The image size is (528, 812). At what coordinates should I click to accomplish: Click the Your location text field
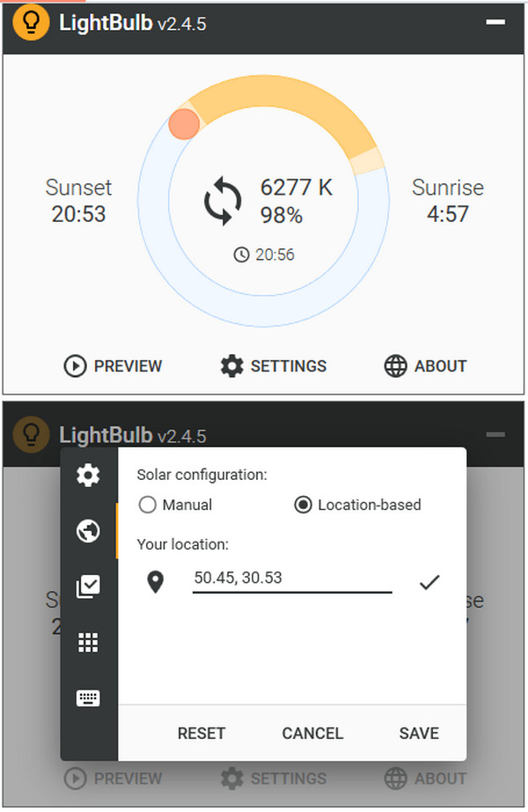tap(292, 579)
